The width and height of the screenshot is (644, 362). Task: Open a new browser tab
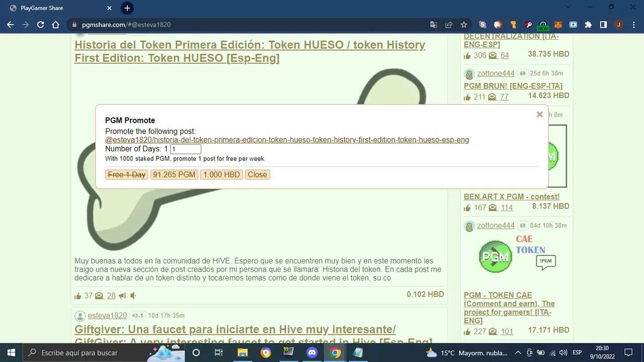pos(127,8)
